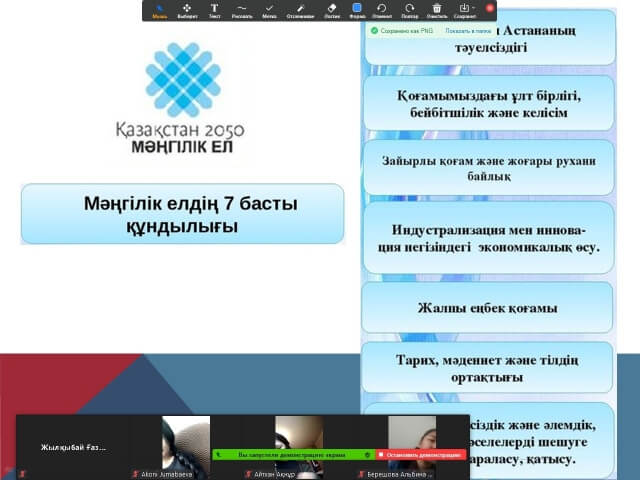Click the 'Показать в папке' link

coord(468,31)
